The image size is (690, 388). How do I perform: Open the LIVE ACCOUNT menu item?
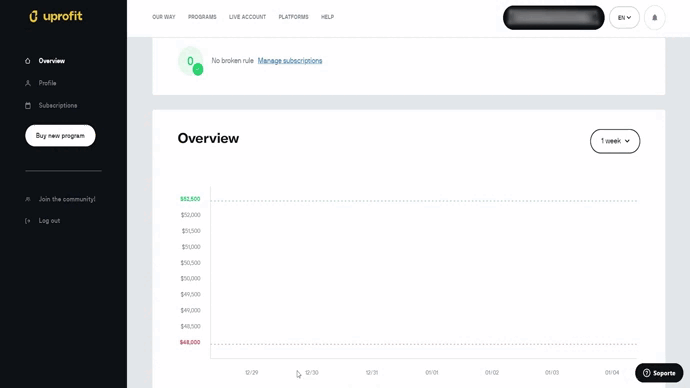click(247, 17)
